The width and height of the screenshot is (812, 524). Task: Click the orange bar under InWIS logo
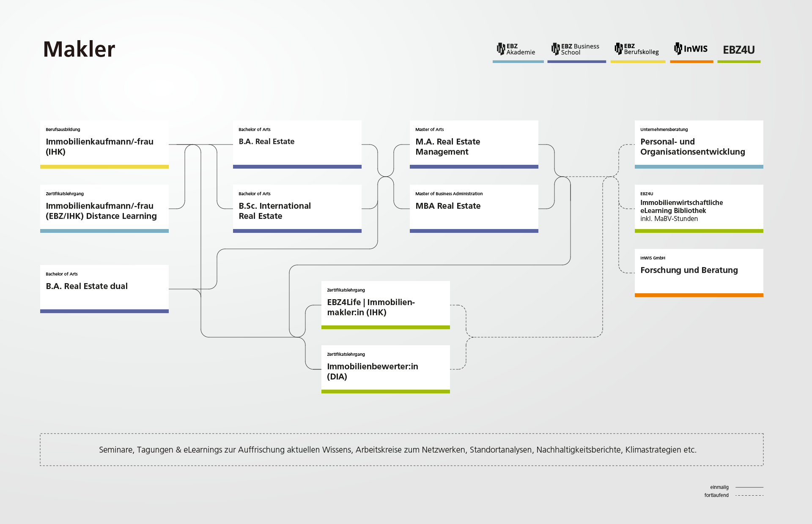pyautogui.click(x=691, y=62)
